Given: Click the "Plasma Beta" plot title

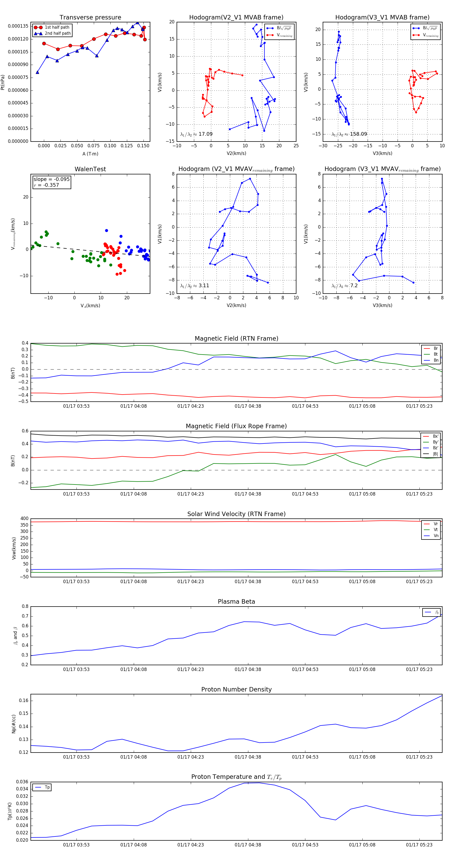Looking at the screenshot, I should click(x=236, y=602).
